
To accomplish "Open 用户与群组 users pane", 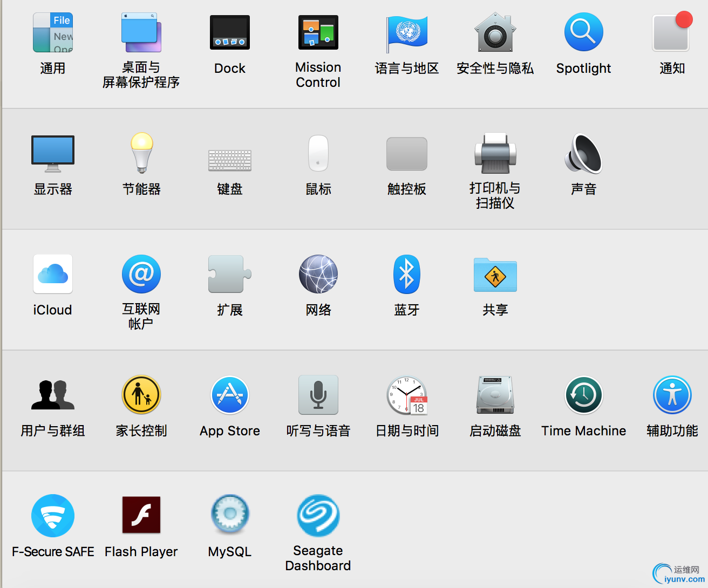I will click(x=53, y=395).
